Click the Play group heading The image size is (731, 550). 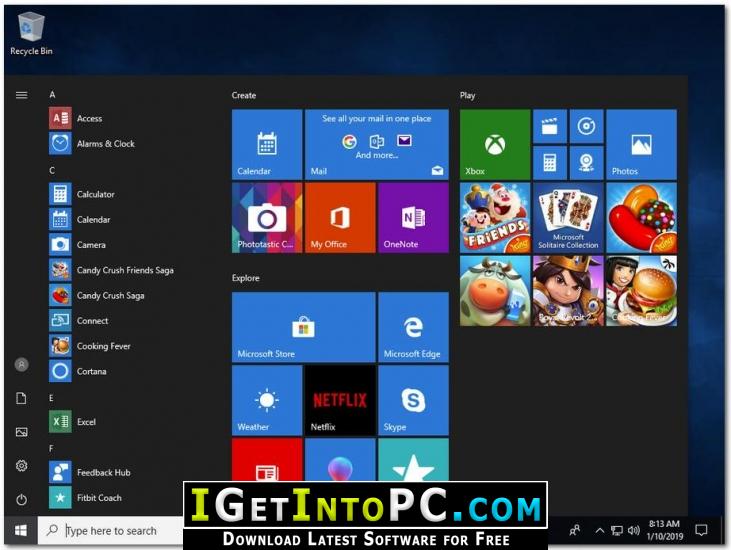click(467, 96)
